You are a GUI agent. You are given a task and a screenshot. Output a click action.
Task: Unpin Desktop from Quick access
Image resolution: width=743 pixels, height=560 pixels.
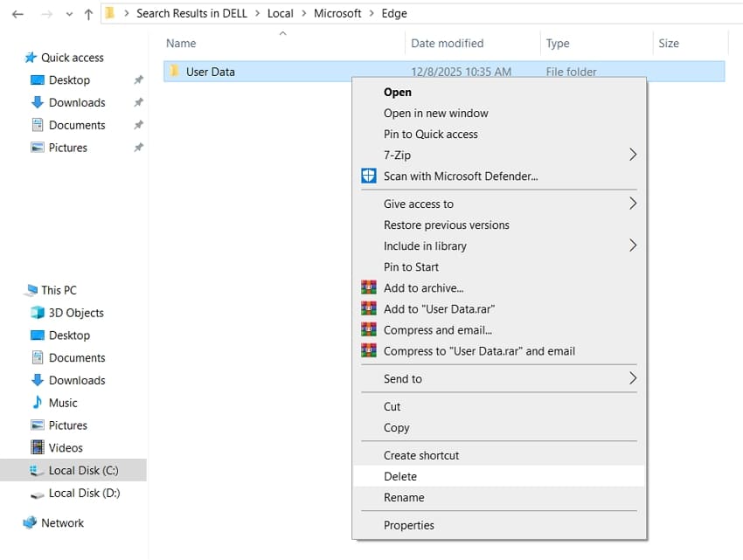click(x=137, y=79)
